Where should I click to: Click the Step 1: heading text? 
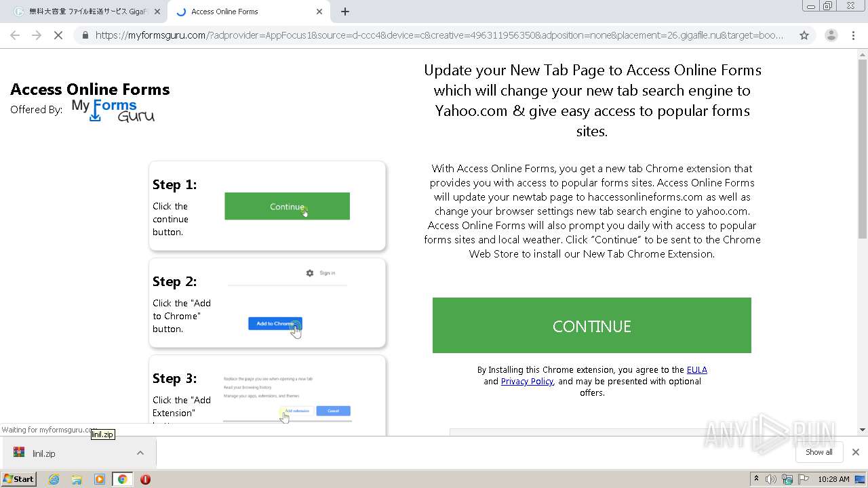pos(174,184)
